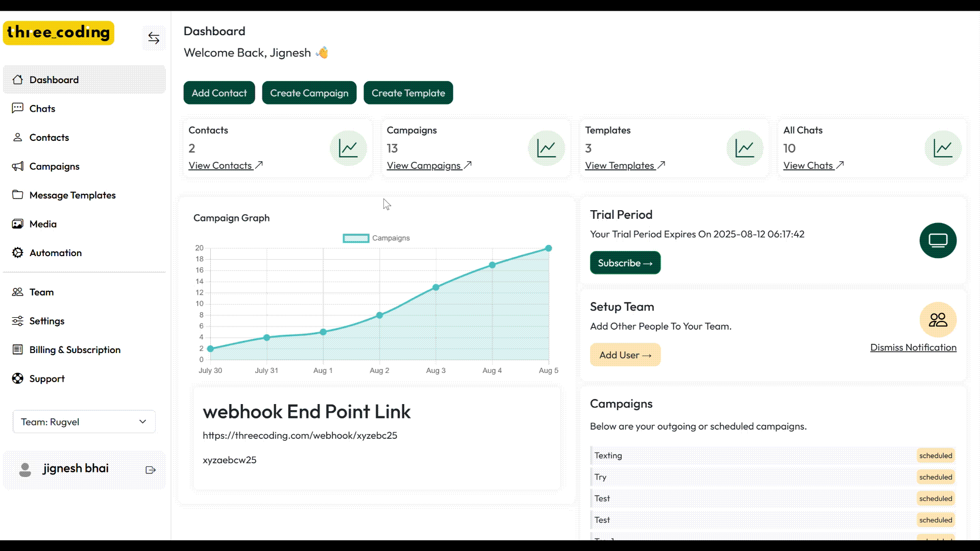Viewport: 980px width, 551px height.
Task: Click the user avatar icon in sidebar
Action: pyautogui.click(x=24, y=469)
